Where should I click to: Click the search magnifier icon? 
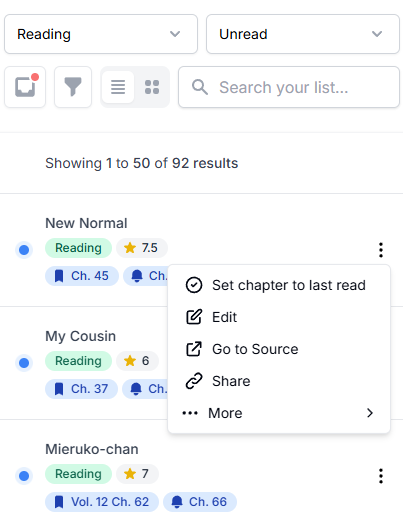[200, 87]
